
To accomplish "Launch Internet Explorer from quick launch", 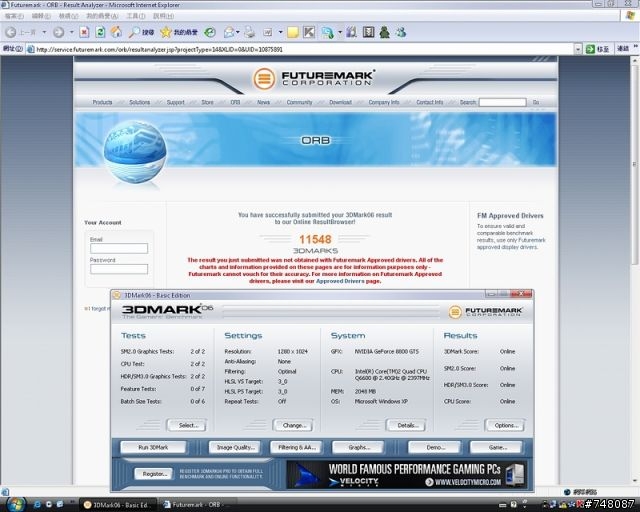I will tap(37, 505).
